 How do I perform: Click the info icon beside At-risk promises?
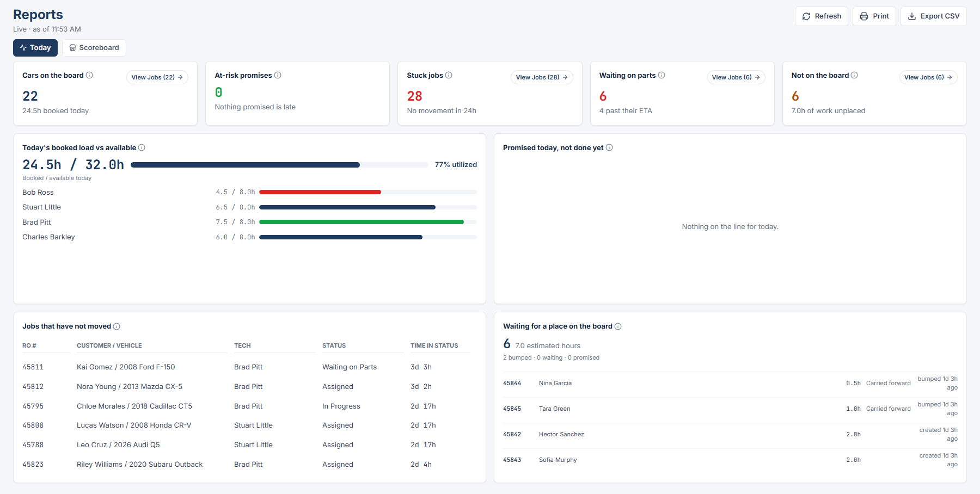278,75
